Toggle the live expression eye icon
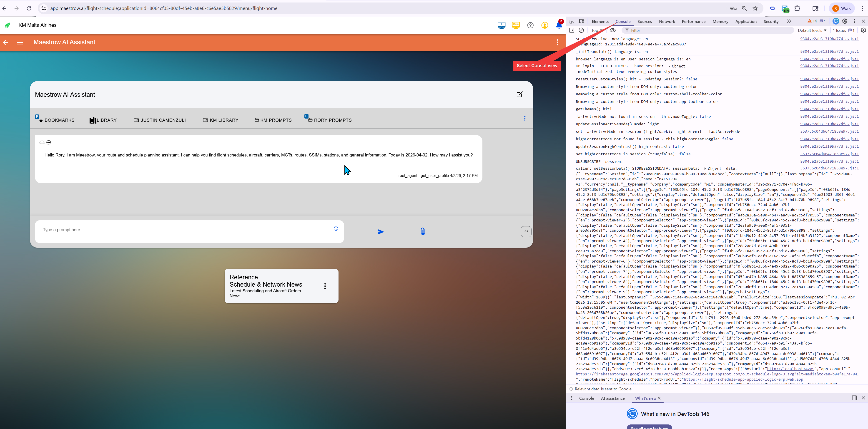The width and height of the screenshot is (868, 429). tap(613, 30)
